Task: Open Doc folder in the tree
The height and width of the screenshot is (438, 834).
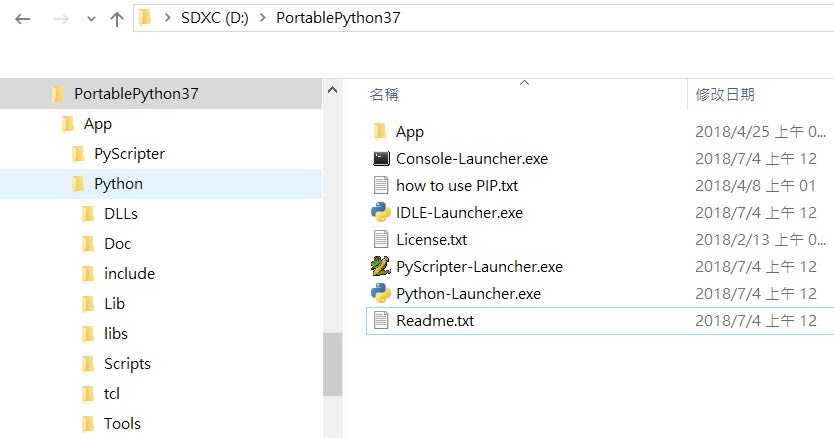Action: (x=118, y=244)
